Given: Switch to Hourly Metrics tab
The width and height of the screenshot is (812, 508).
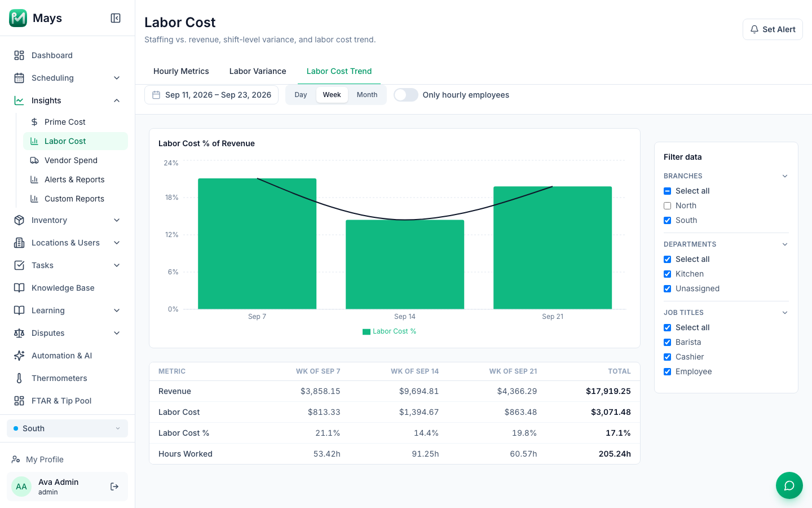Looking at the screenshot, I should (181, 71).
